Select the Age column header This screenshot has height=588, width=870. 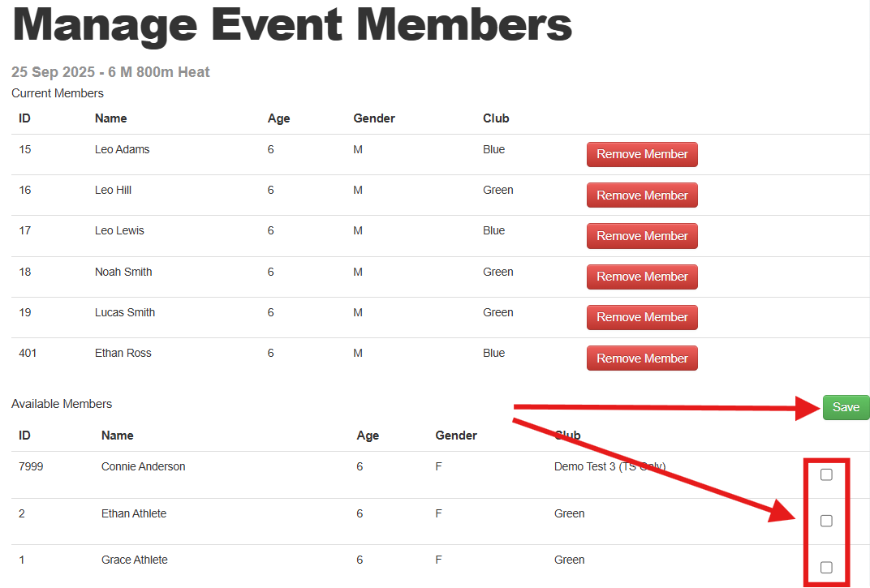pyautogui.click(x=278, y=118)
